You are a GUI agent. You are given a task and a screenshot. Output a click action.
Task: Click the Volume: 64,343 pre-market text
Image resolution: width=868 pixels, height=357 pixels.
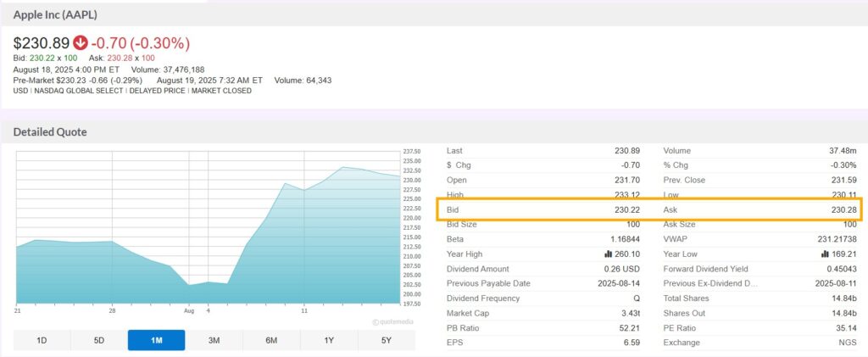pyautogui.click(x=303, y=81)
